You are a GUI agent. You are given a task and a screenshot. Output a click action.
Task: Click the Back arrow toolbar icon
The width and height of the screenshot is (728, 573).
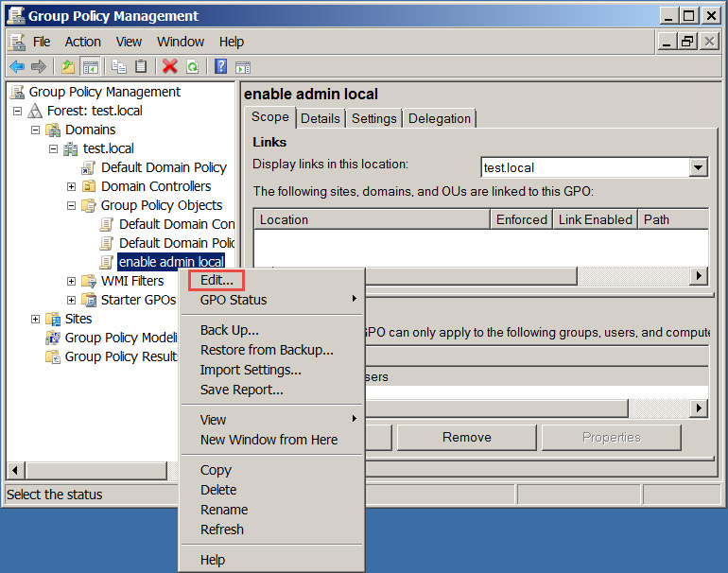coord(17,67)
